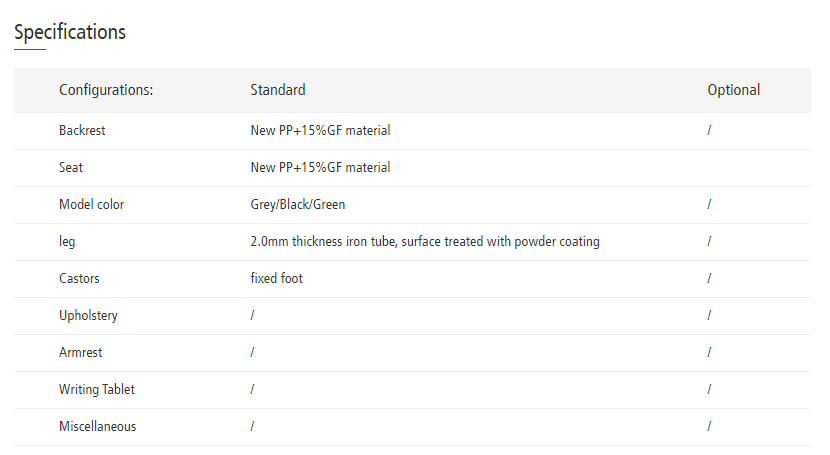Viewport: 830px width, 455px height.
Task: Click the Specifications heading
Action: 70,32
